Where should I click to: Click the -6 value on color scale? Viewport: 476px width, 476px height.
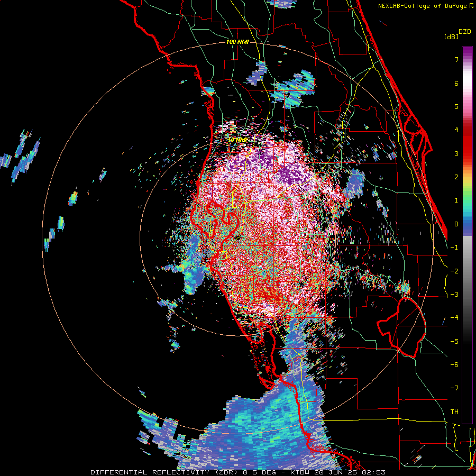pyautogui.click(x=454, y=365)
